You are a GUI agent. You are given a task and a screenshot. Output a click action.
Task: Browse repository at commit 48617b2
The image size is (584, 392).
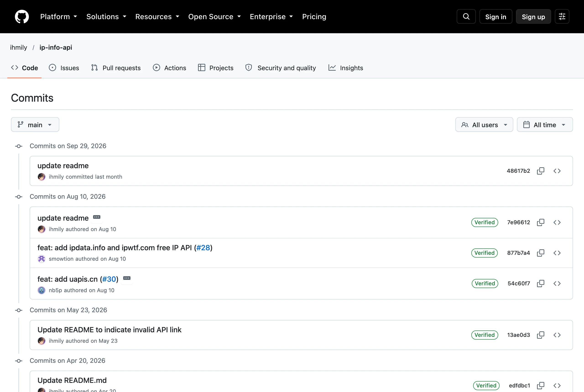click(x=557, y=171)
